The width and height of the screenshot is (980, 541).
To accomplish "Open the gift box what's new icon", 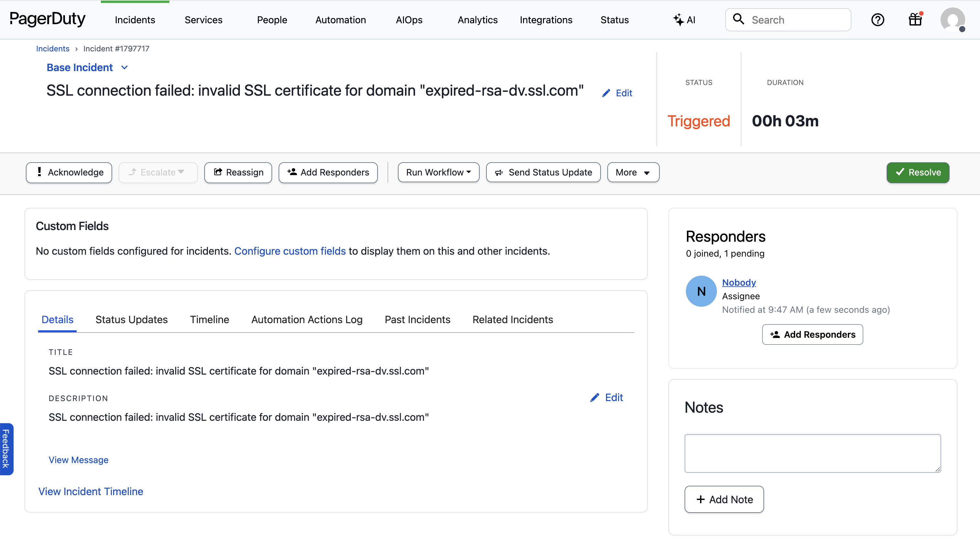I will 915,20.
